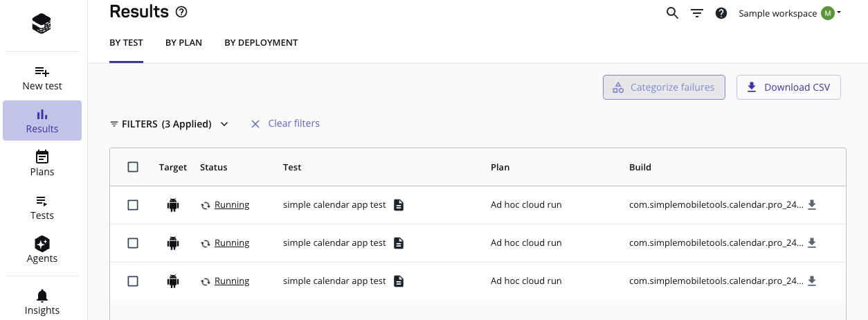This screenshot has height=320, width=868.
Task: Click running spinner icon in first row
Action: [x=206, y=206]
